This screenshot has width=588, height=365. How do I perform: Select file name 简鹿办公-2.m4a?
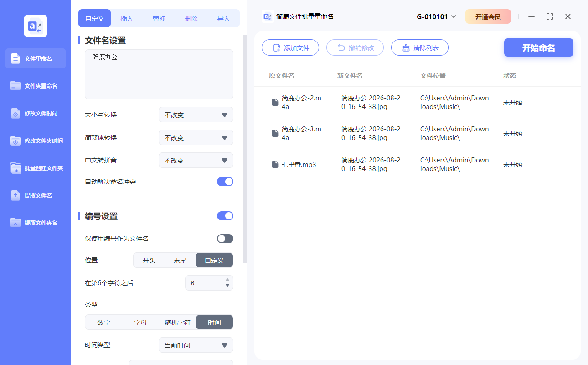[301, 102]
